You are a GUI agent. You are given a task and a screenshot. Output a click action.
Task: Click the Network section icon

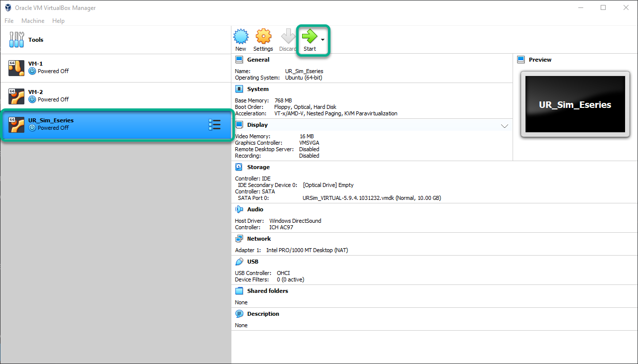pos(239,239)
